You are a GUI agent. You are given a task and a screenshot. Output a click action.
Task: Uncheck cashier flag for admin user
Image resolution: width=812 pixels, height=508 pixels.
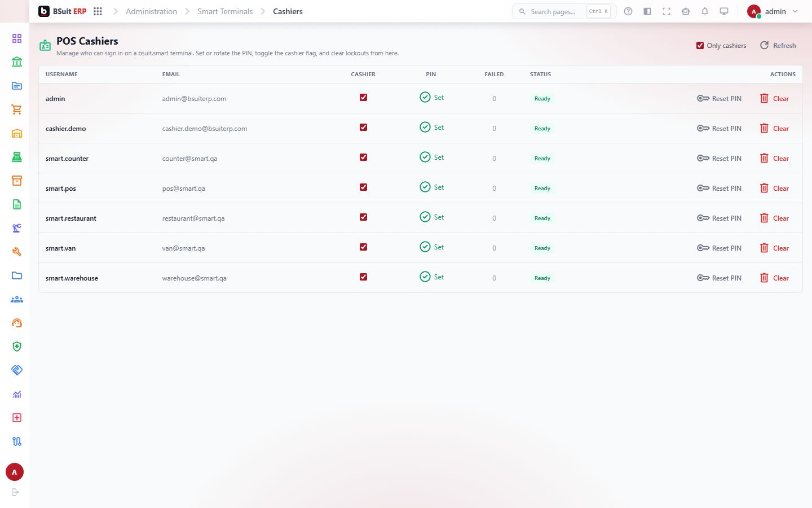point(363,97)
